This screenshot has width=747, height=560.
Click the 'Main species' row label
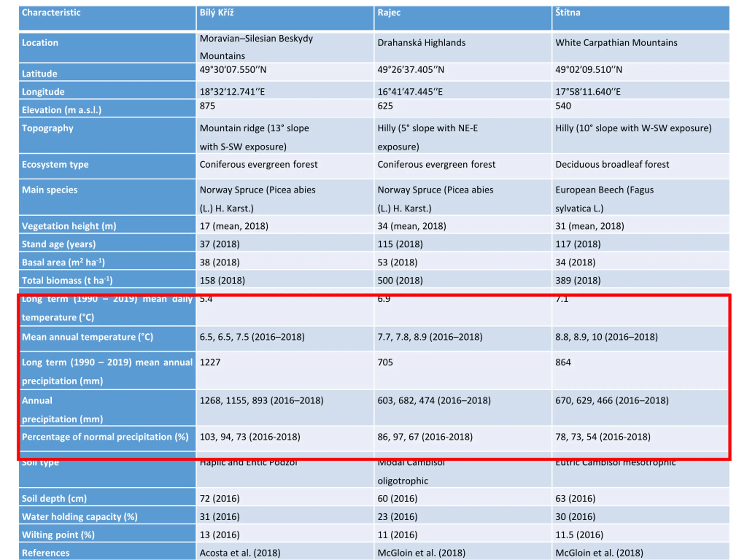107,197
